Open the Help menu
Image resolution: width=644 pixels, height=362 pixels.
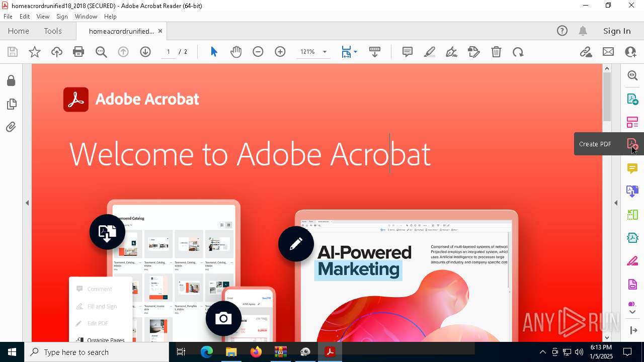pyautogui.click(x=110, y=16)
